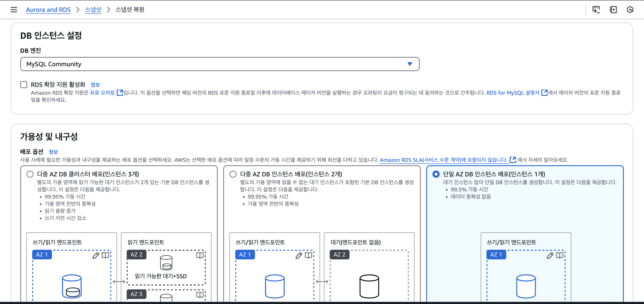Click the RDS for MySQL 설명서 link
The width and height of the screenshot is (644, 304).
pyautogui.click(x=513, y=93)
